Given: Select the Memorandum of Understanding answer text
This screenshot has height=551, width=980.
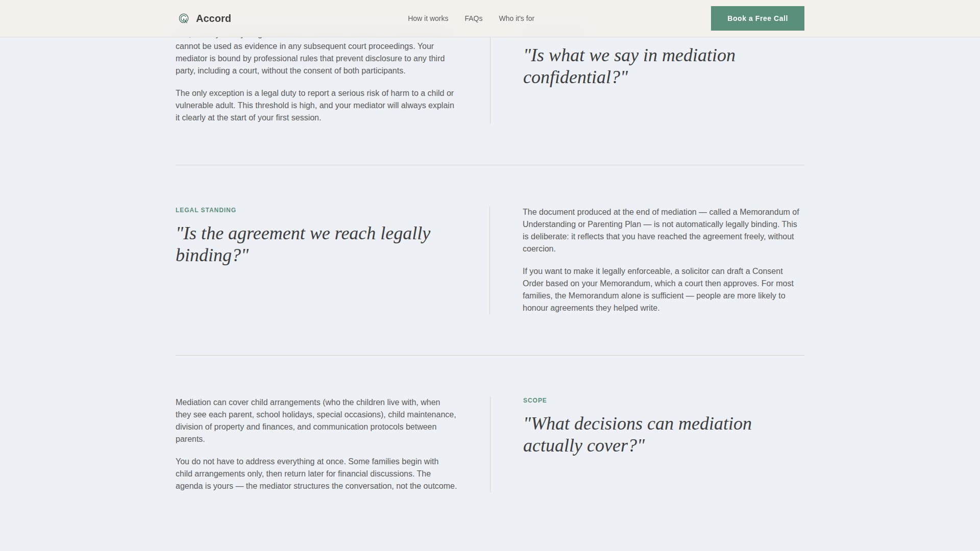Looking at the screenshot, I should [660, 230].
